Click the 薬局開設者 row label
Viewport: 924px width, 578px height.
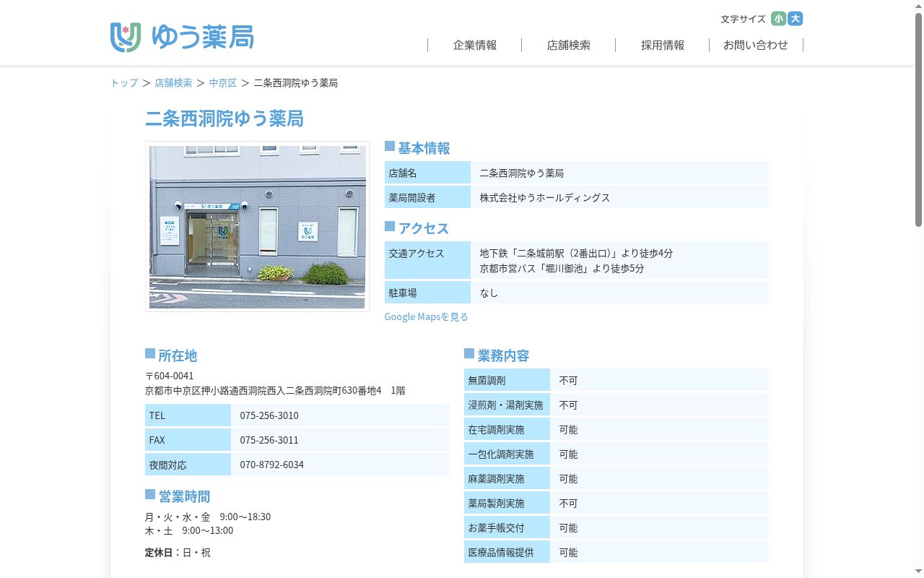427,197
